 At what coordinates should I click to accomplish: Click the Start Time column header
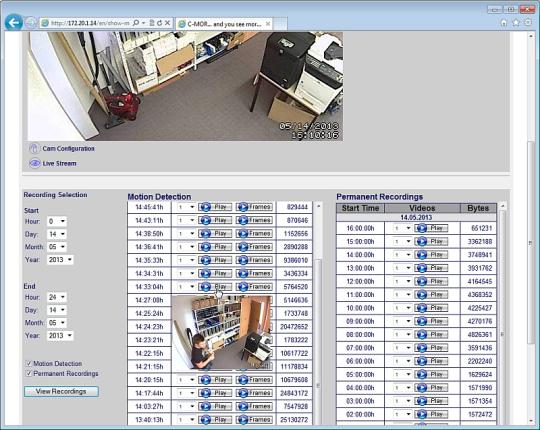click(360, 208)
